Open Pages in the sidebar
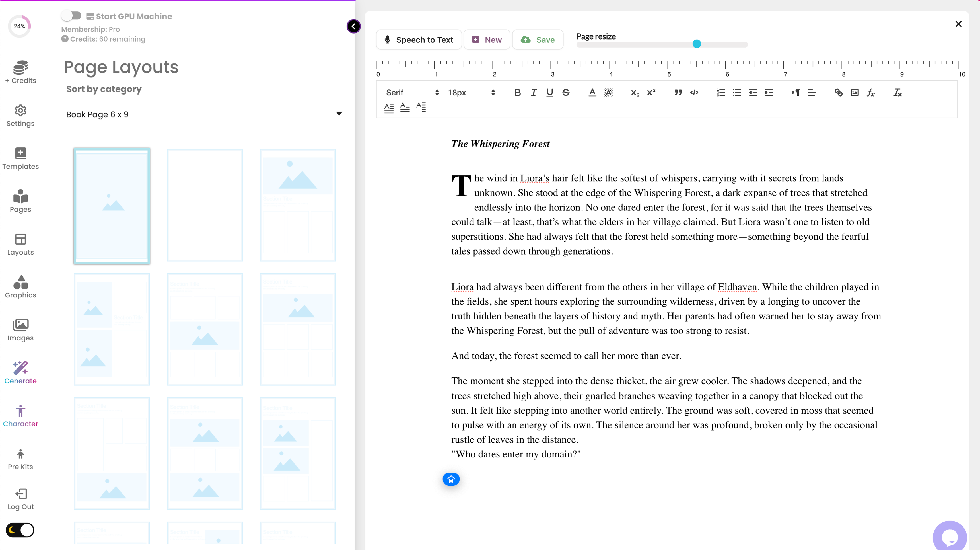This screenshot has width=980, height=550. point(20,201)
